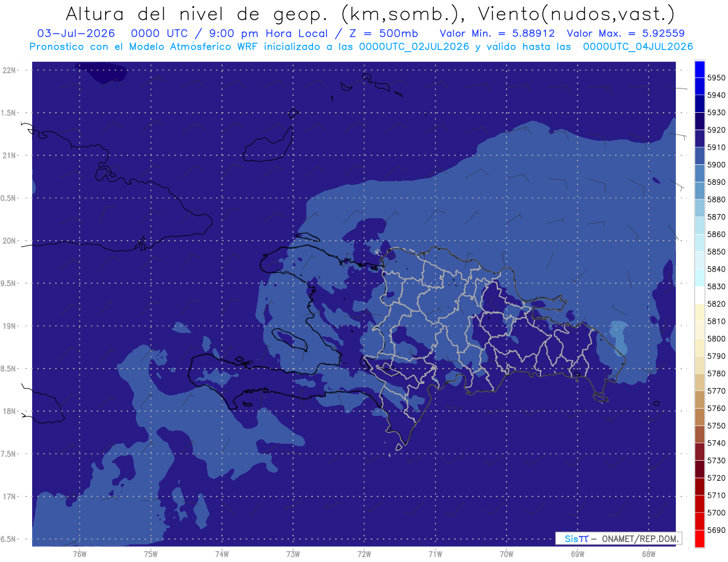Screen dimensions: 728x562
Task: Pick the bright blue swatch above 5950
Action: tap(699, 69)
